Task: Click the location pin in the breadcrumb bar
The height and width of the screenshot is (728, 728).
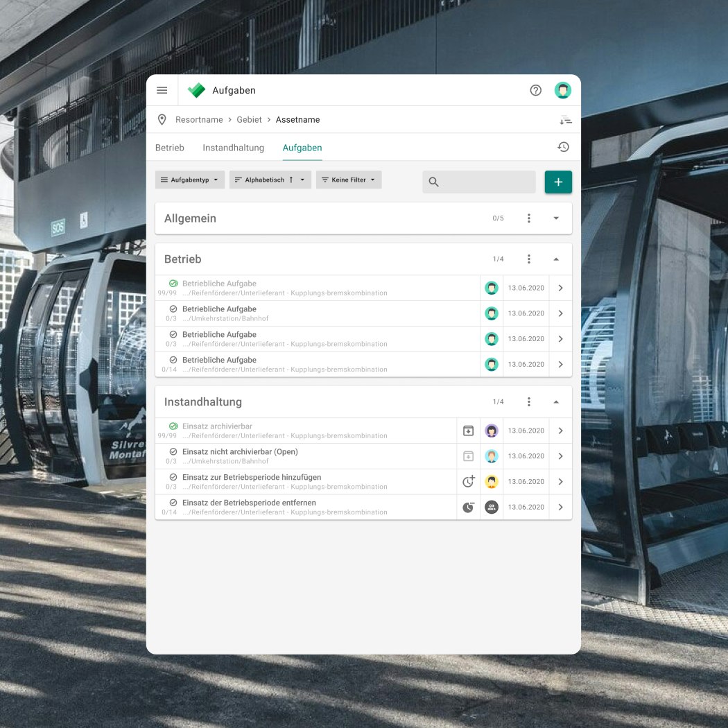Action: click(162, 119)
